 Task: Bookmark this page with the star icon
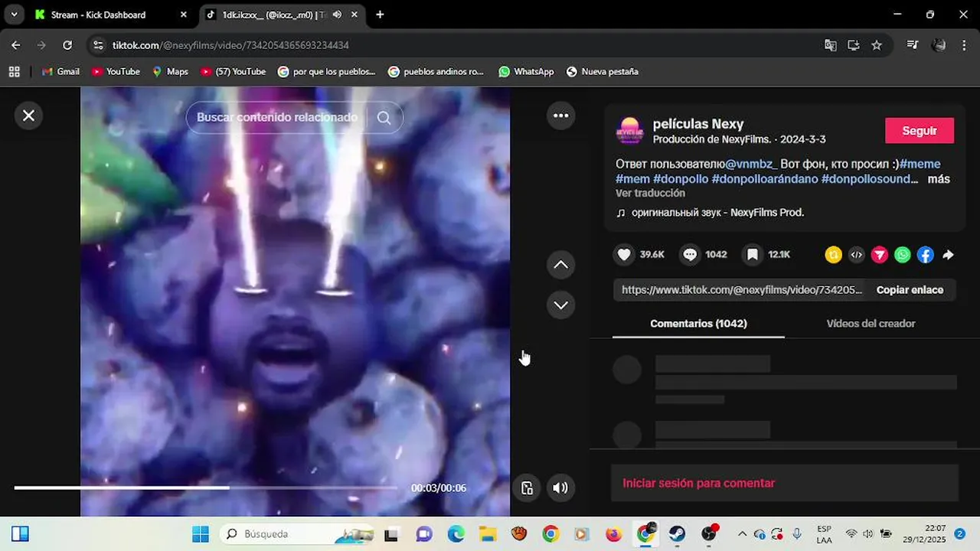[x=877, y=45]
